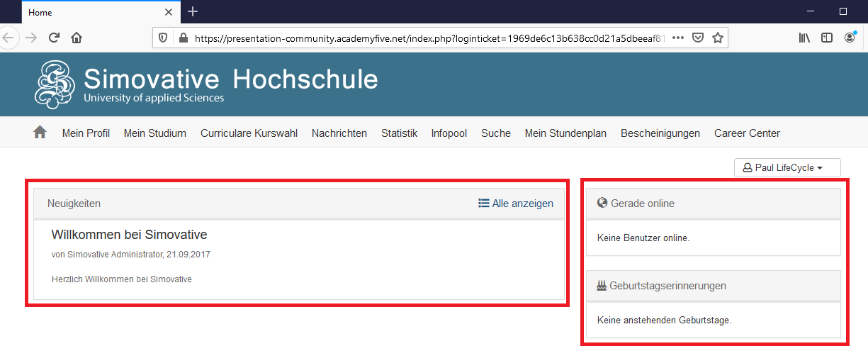Open the Mein Studium menu
Viewport: 868px width, 351px height.
click(155, 133)
